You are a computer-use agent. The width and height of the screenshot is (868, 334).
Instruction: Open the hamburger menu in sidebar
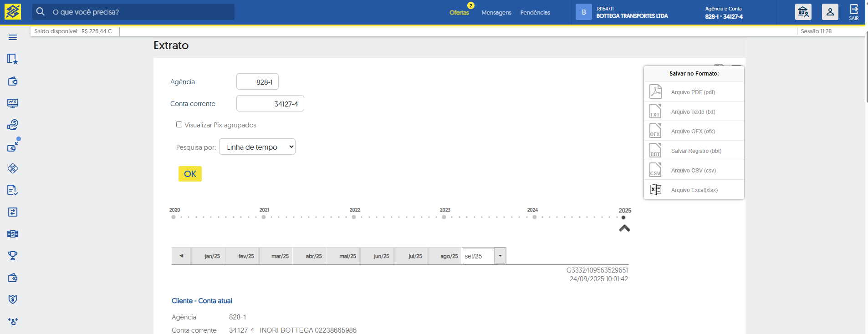tap(13, 37)
